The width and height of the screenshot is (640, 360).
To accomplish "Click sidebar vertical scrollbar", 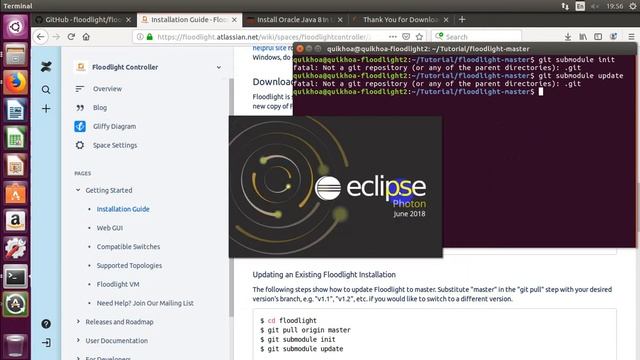I will click(x=231, y=197).
